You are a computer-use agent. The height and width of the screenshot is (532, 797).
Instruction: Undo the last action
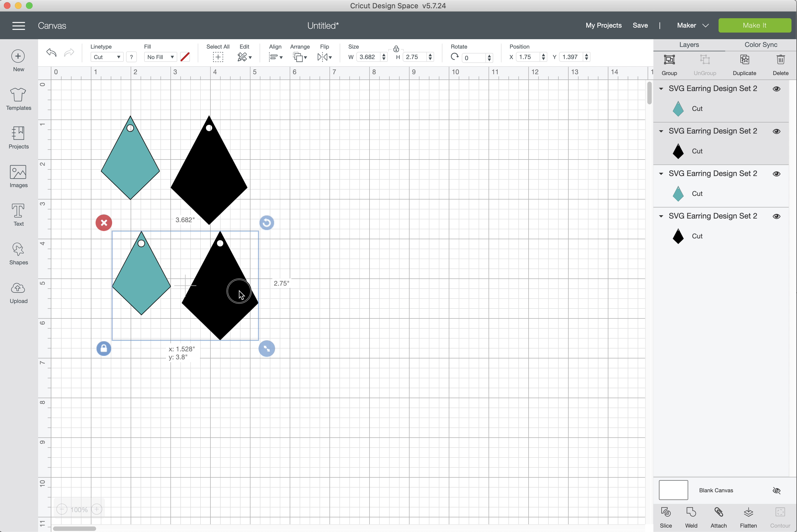coord(51,53)
